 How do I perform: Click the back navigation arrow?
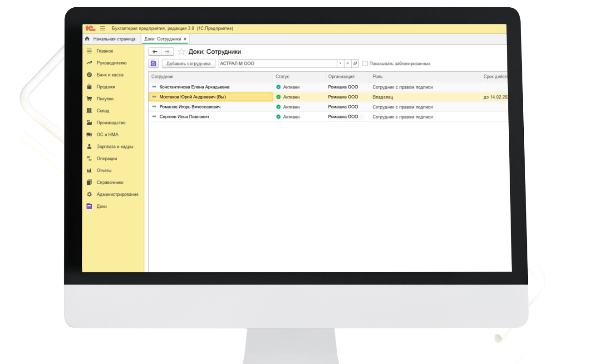pos(155,52)
